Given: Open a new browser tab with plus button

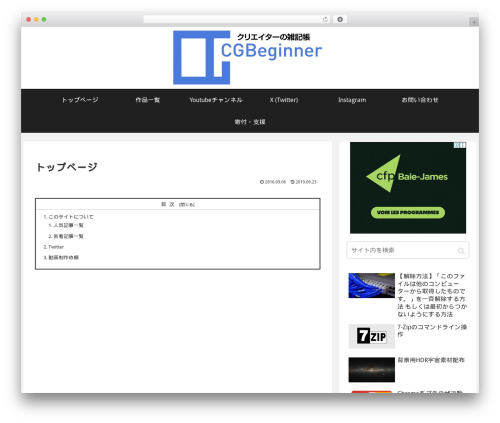Looking at the screenshot, I should pos(474,22).
